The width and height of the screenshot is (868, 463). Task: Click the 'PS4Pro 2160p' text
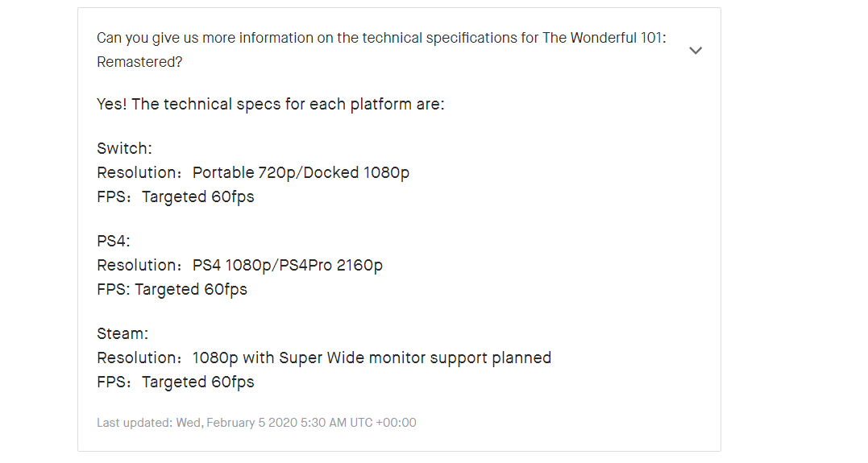coord(330,266)
